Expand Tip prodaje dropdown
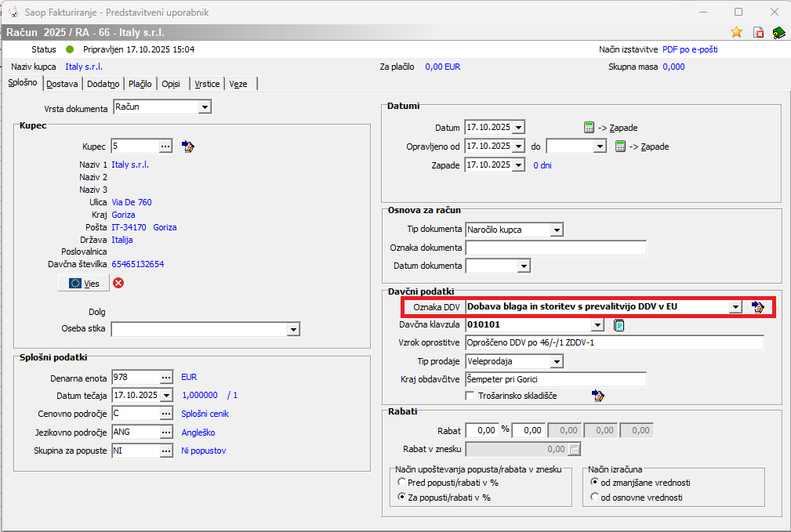The image size is (791, 532). point(557,361)
